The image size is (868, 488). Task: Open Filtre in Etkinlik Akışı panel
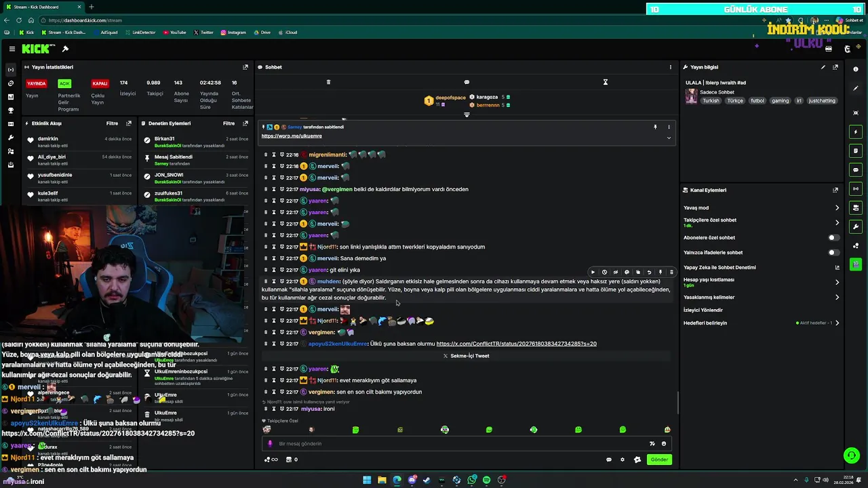tap(112, 123)
